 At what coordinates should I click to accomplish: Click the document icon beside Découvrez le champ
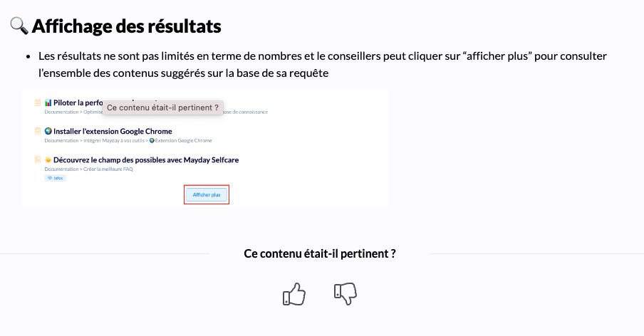pos(38,159)
